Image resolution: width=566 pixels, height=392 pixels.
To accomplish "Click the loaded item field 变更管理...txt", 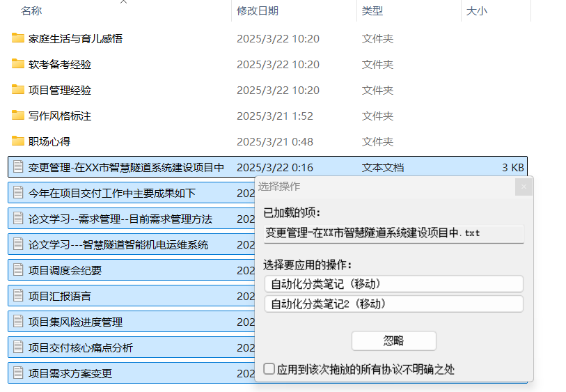I will pos(394,233).
